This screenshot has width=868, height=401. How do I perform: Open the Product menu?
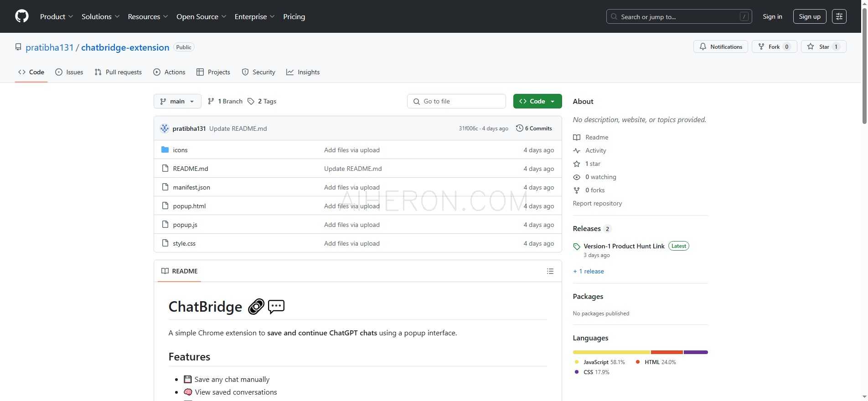point(57,16)
